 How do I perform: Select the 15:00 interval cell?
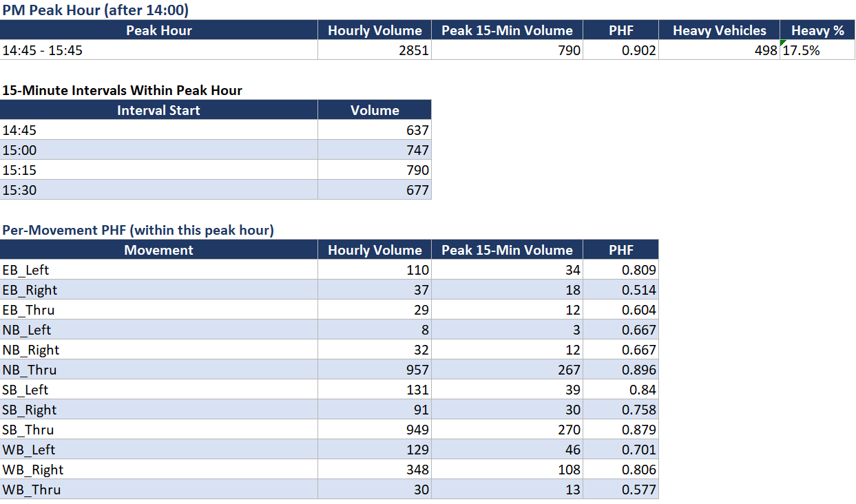pos(159,150)
